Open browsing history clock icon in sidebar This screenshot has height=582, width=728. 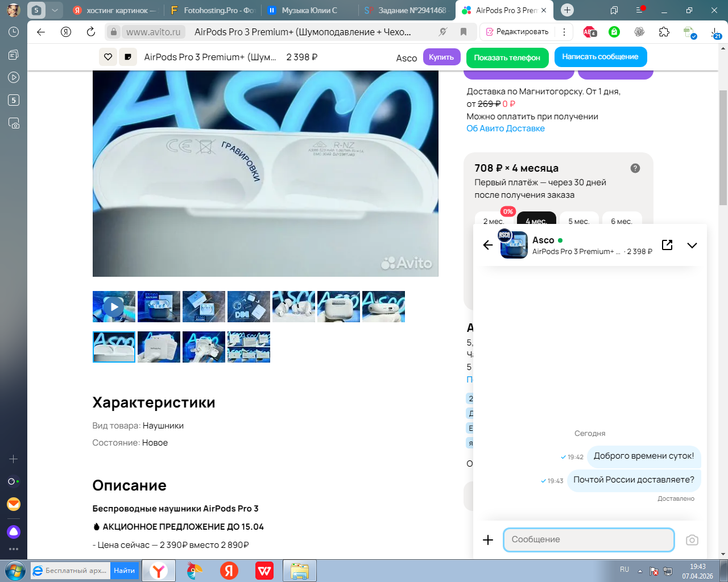point(14,32)
